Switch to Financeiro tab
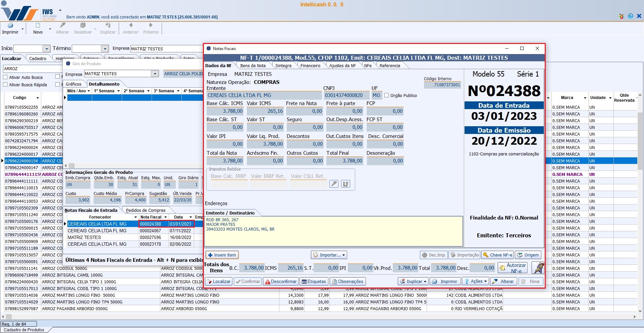The width and height of the screenshot is (644, 333). [310, 65]
